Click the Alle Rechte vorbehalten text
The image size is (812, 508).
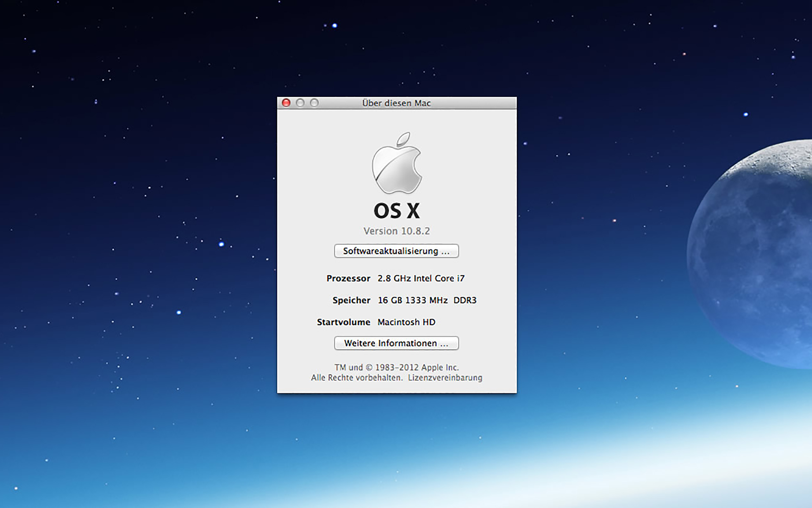click(x=357, y=378)
